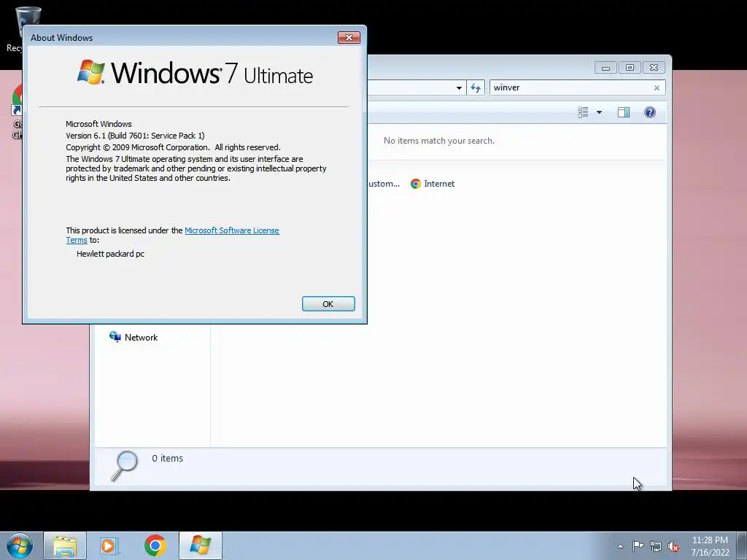Launch Windows Media Player from taskbar
This screenshot has height=560, width=747.
(x=109, y=545)
